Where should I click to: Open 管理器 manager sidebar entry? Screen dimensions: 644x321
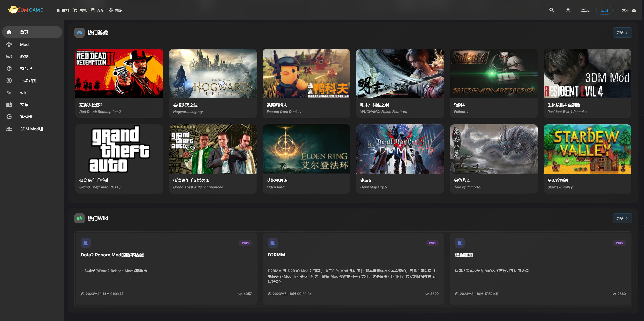click(x=26, y=117)
